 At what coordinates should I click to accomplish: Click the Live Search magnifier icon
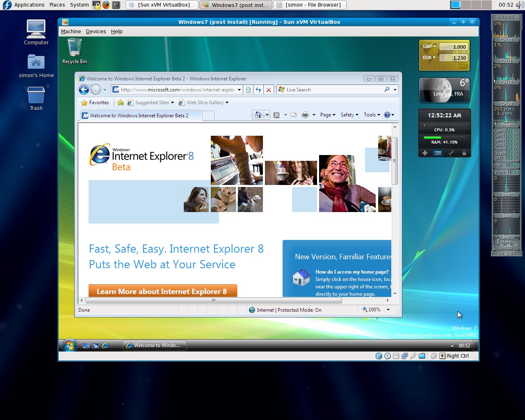pos(387,89)
